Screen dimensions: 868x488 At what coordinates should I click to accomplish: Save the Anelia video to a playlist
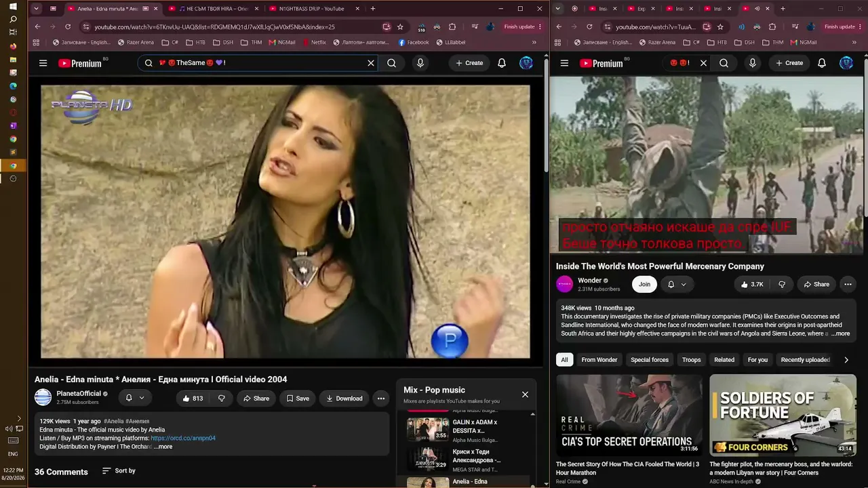click(x=297, y=399)
